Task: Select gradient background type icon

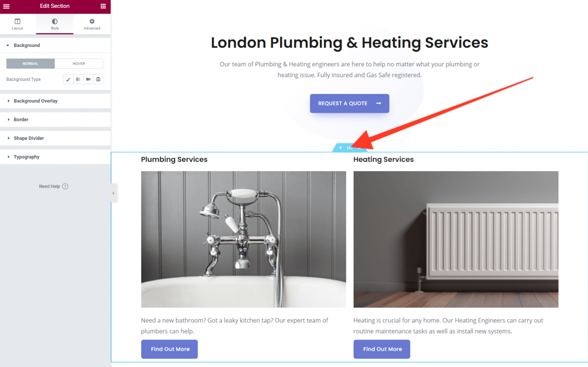Action: (x=78, y=79)
